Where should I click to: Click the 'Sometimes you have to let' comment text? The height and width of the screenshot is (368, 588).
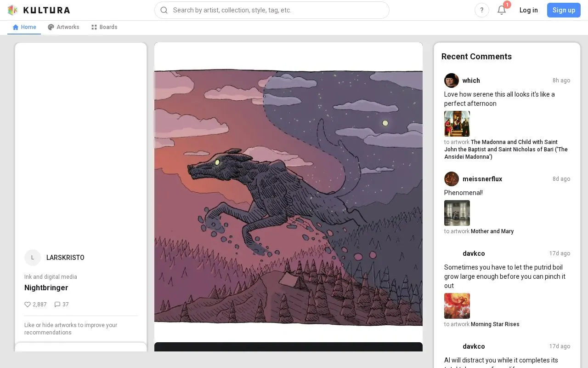coord(505,276)
